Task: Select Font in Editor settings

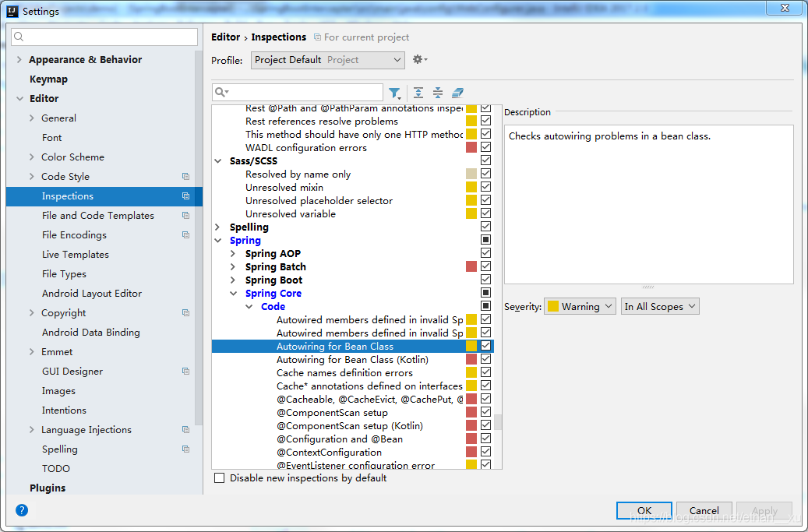Action: (x=51, y=138)
